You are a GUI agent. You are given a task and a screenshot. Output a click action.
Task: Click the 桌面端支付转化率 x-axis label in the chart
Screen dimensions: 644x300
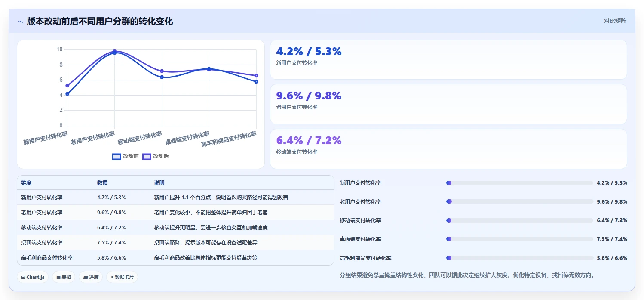(187, 138)
